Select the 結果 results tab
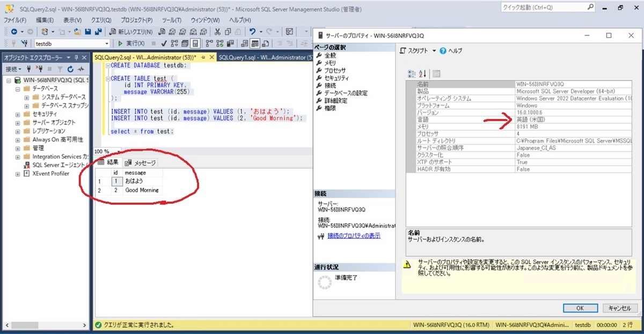644x334 pixels. pyautogui.click(x=108, y=163)
